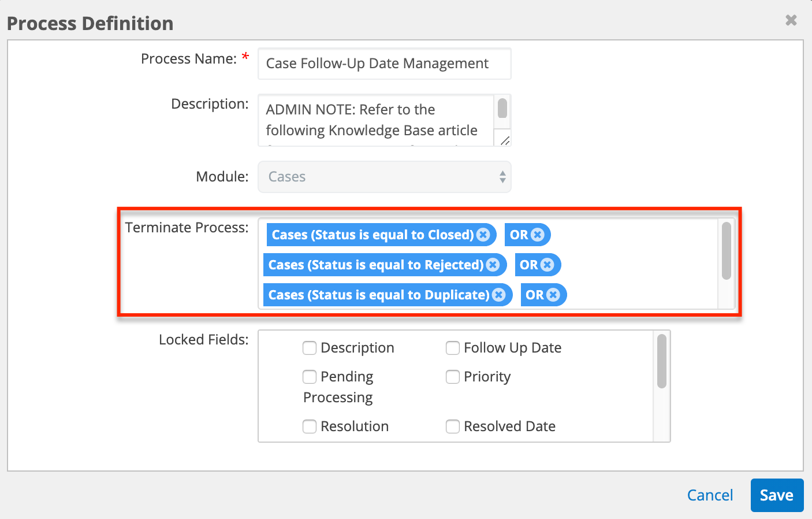This screenshot has height=519, width=812.
Task: Save the process definition
Action: tap(776, 495)
